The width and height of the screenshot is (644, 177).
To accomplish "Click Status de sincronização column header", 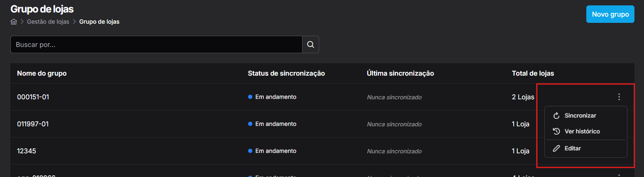I will click(286, 74).
